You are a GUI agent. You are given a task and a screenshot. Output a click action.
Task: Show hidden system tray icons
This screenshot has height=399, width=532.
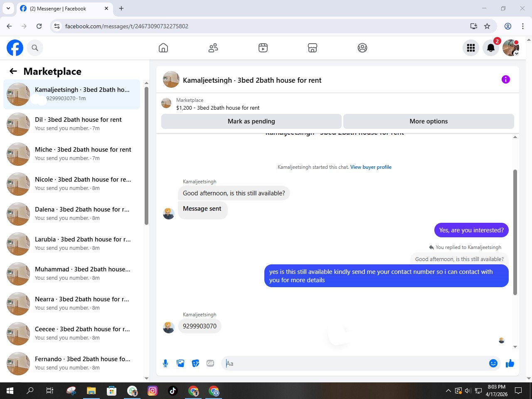click(448, 391)
